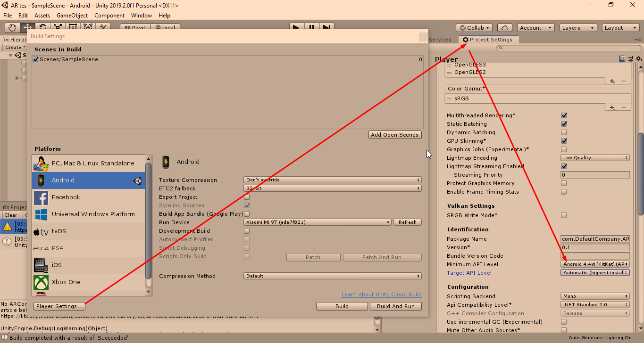Viewport: 644px width, 343px height.
Task: Enable SRGB Write Mode checkbox
Action: tap(564, 215)
